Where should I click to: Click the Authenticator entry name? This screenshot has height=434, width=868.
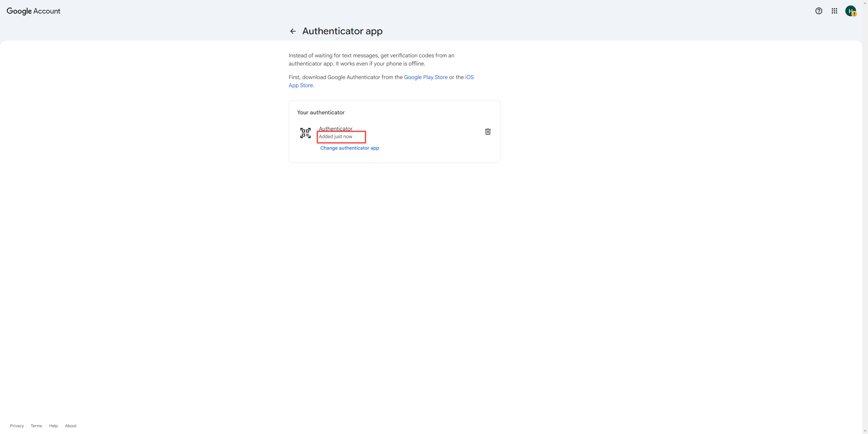coord(335,129)
